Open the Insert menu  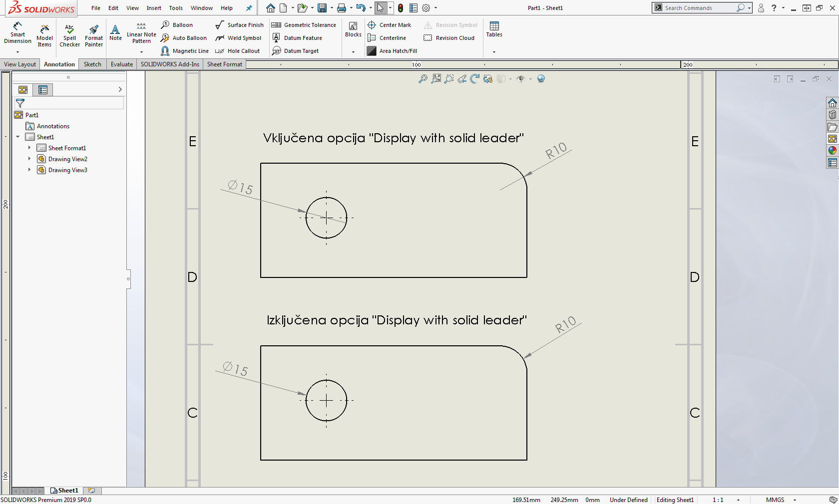[x=154, y=8]
